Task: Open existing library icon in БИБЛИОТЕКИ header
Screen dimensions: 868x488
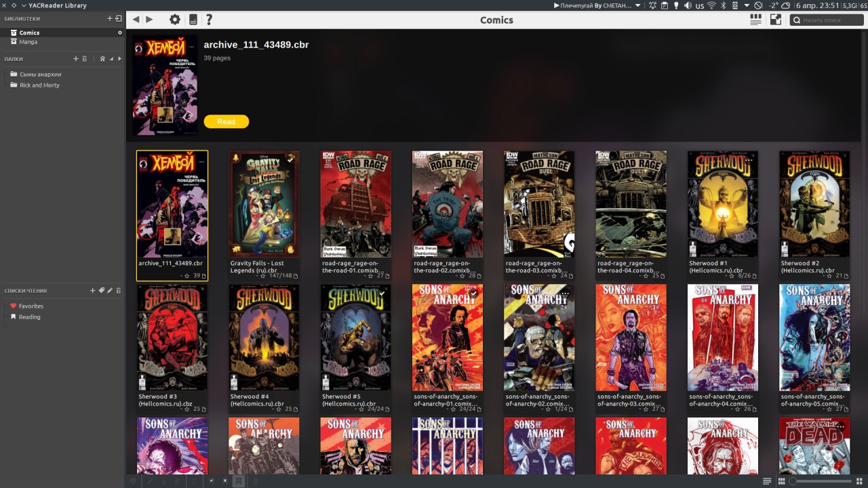Action: pyautogui.click(x=119, y=18)
